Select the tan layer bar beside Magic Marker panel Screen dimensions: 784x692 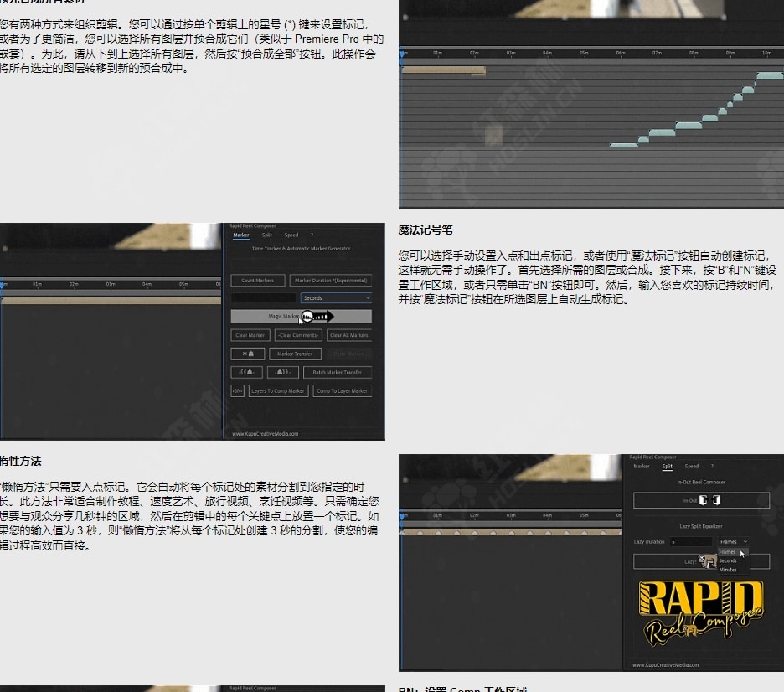111,301
